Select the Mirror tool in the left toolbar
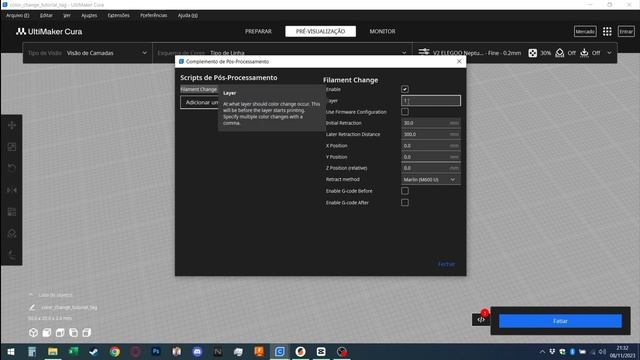 click(12, 190)
